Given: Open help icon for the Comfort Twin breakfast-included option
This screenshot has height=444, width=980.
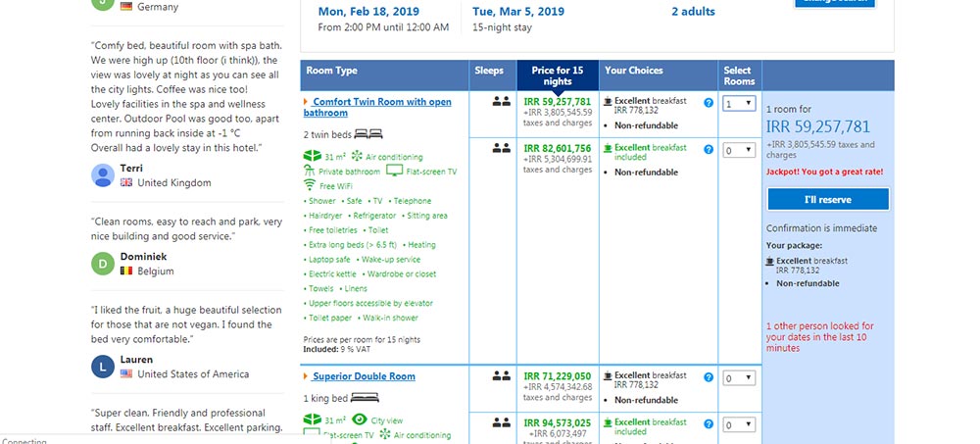Looking at the screenshot, I should 709,149.
